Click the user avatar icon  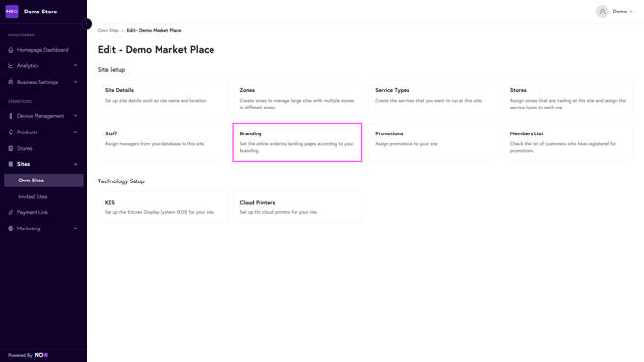[602, 12]
